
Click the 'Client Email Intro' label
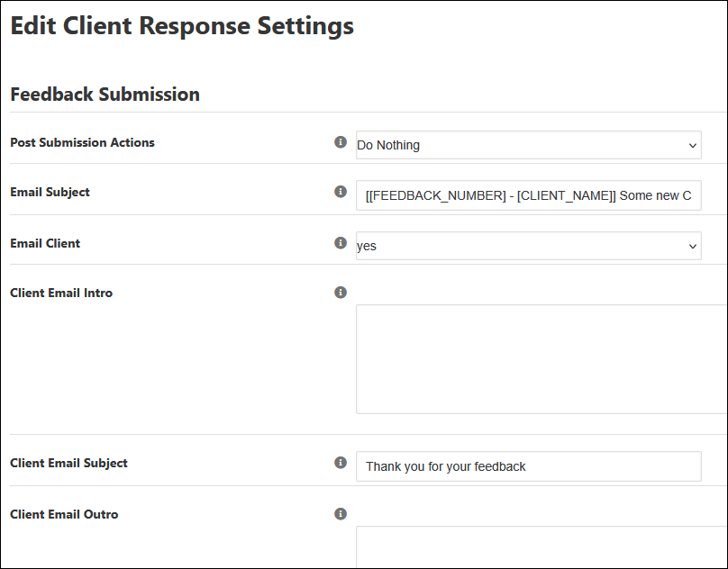pyautogui.click(x=61, y=293)
